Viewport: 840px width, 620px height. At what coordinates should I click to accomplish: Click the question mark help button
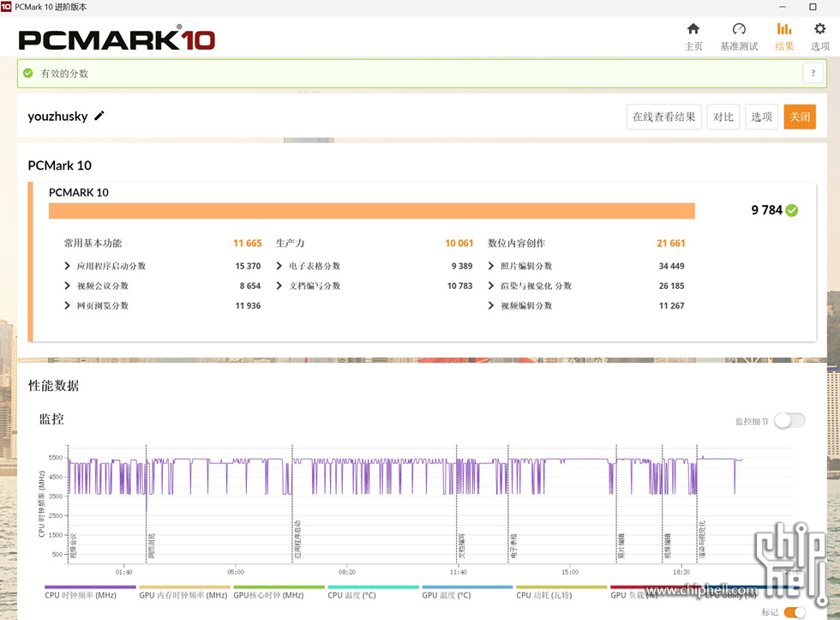813,73
